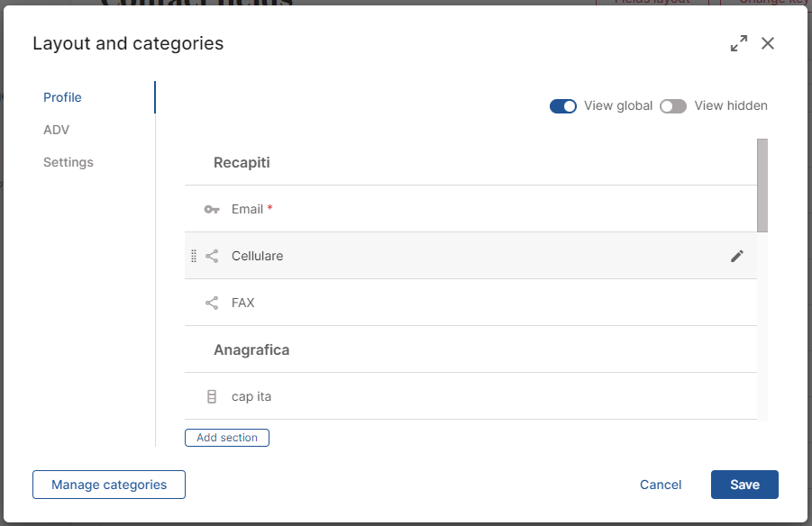Enable the View hidden toggle

673,106
